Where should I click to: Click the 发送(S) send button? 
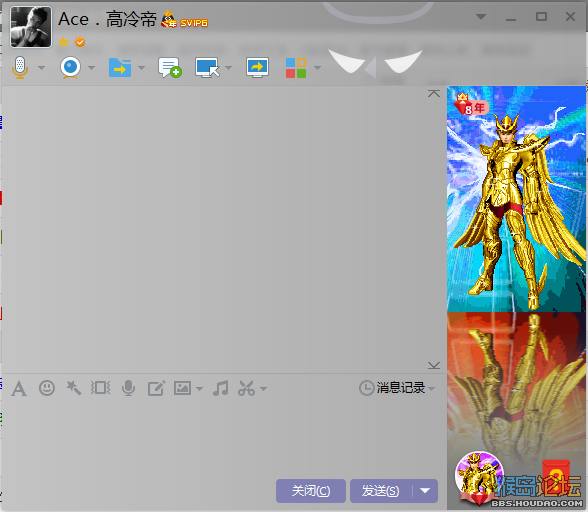click(x=381, y=491)
